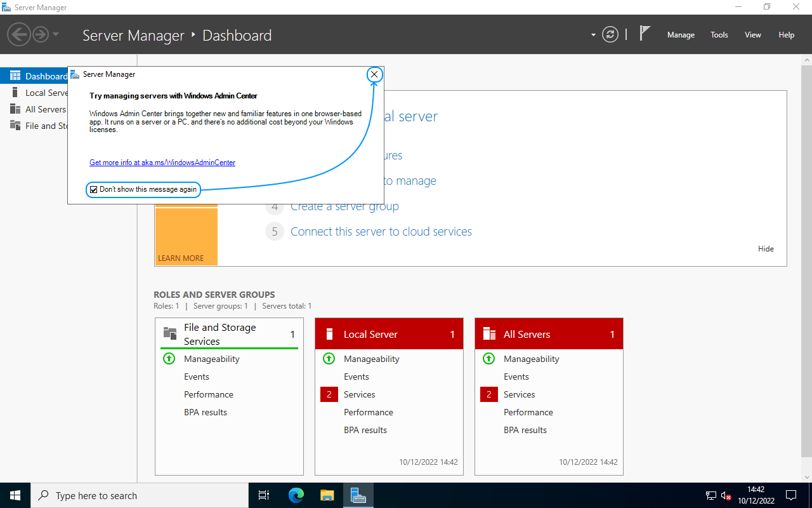Click the taskbar search box

[x=140, y=495]
